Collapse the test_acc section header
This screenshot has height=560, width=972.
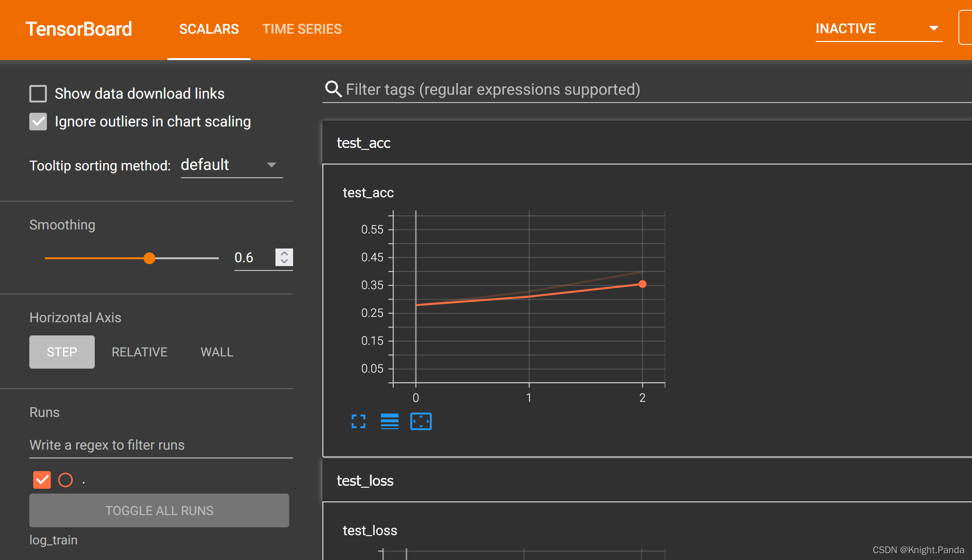(x=647, y=143)
